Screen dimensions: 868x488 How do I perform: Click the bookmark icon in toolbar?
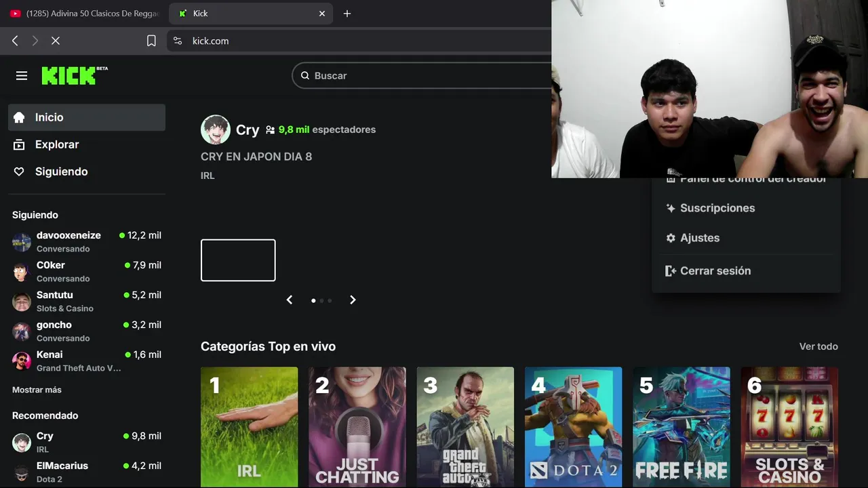pos(151,41)
